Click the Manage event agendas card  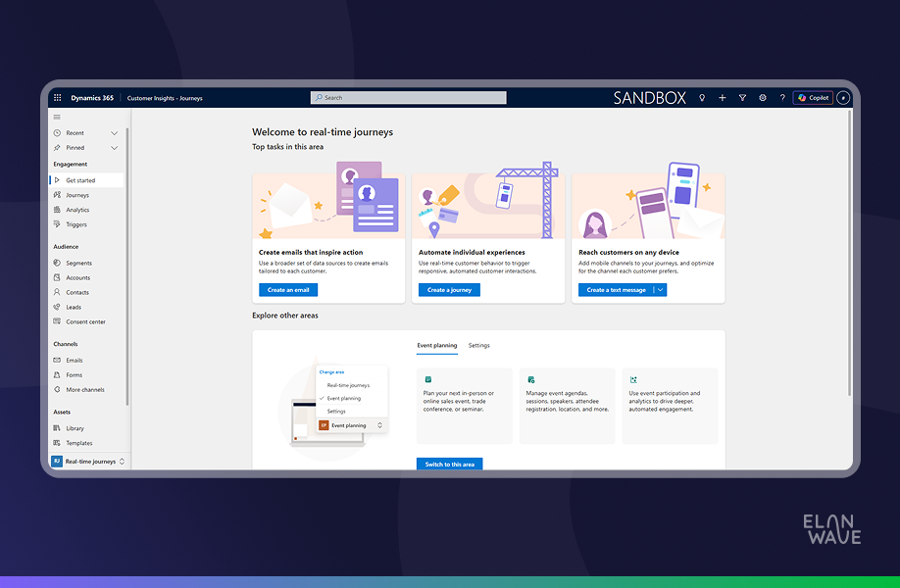tap(567, 406)
